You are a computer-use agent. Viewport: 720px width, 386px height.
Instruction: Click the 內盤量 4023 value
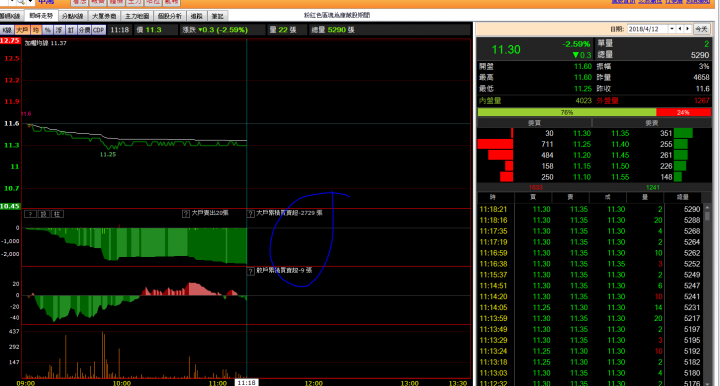click(x=583, y=101)
